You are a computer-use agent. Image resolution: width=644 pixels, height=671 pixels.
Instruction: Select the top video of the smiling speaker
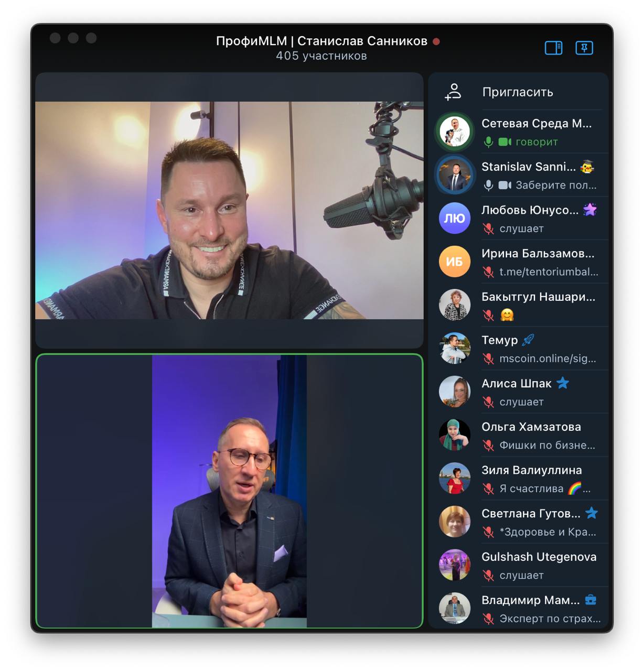[229, 210]
